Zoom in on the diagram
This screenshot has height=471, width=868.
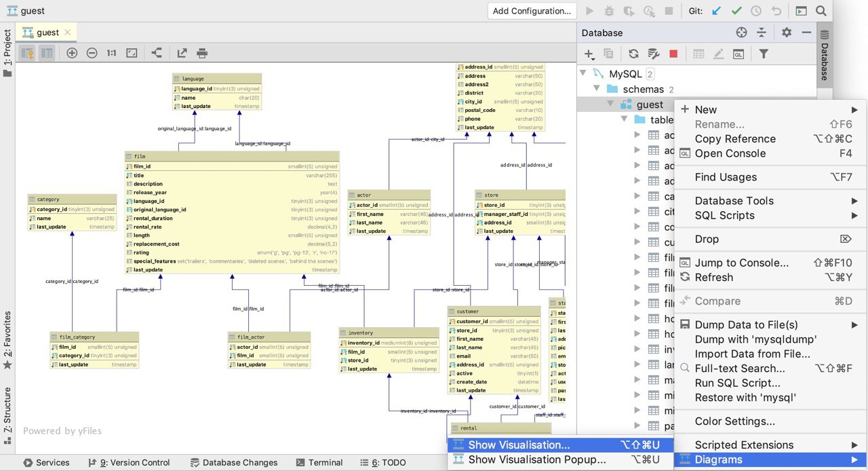[x=72, y=53]
